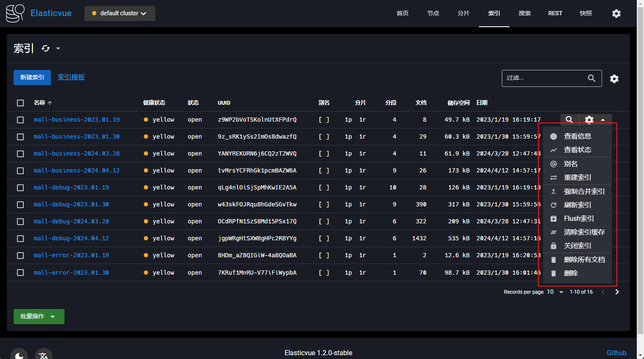This screenshot has width=644, height=359.
Task: Select the mall-business-2023.01.30 row checkbox
Action: pos(20,137)
